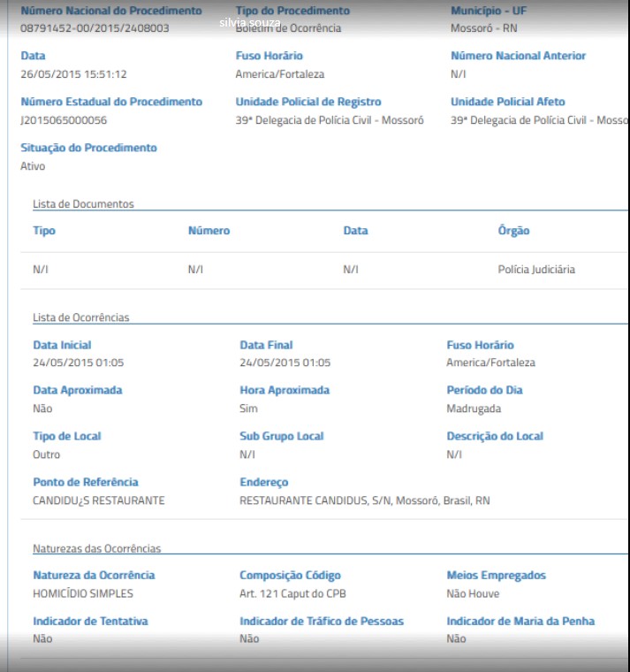Click the Naturezas das Ocorrências section header

point(97,548)
